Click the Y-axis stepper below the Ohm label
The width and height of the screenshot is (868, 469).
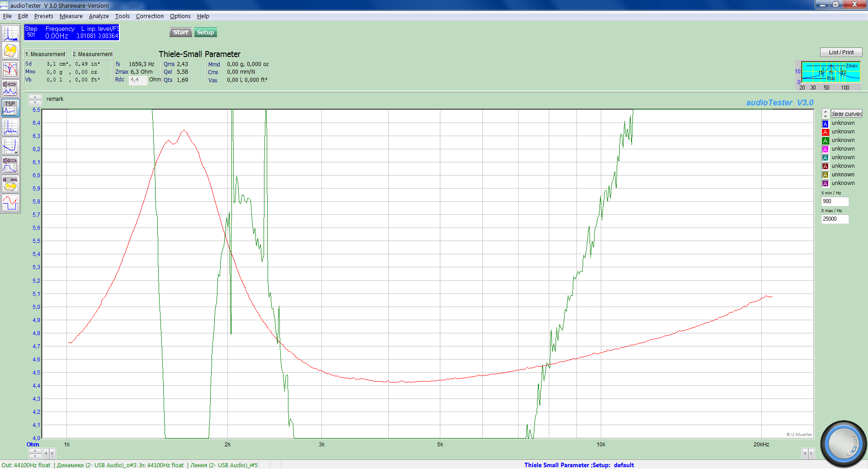coord(35,453)
